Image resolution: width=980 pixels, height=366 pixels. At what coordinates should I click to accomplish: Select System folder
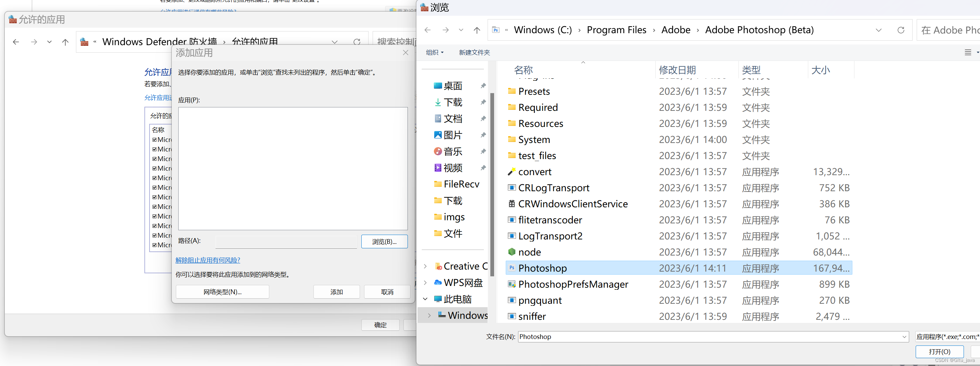pyautogui.click(x=534, y=140)
